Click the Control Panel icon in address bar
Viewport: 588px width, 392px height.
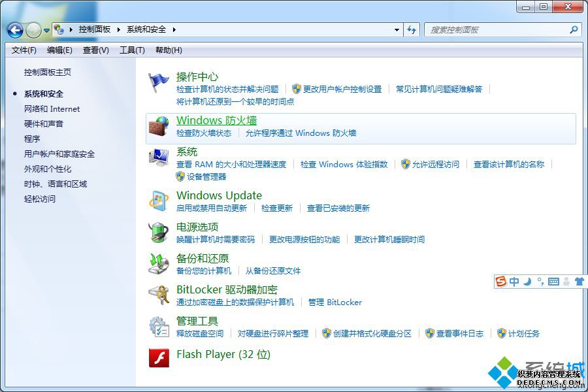click(59, 29)
